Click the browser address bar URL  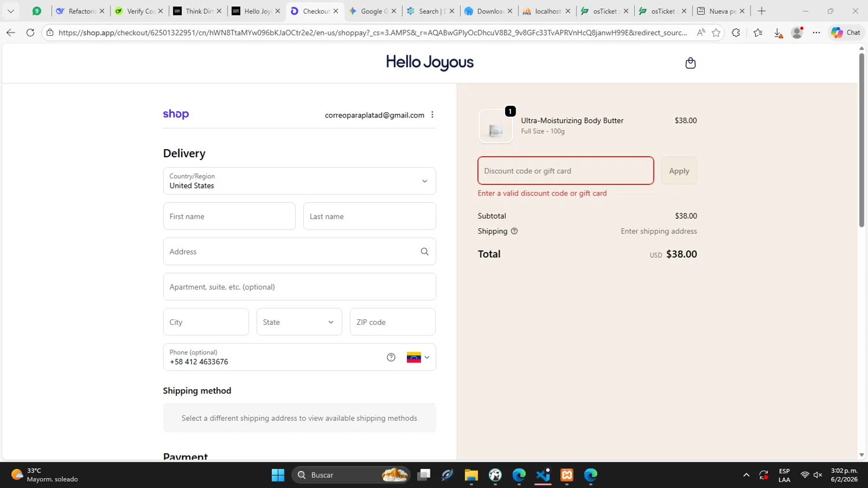tap(373, 32)
